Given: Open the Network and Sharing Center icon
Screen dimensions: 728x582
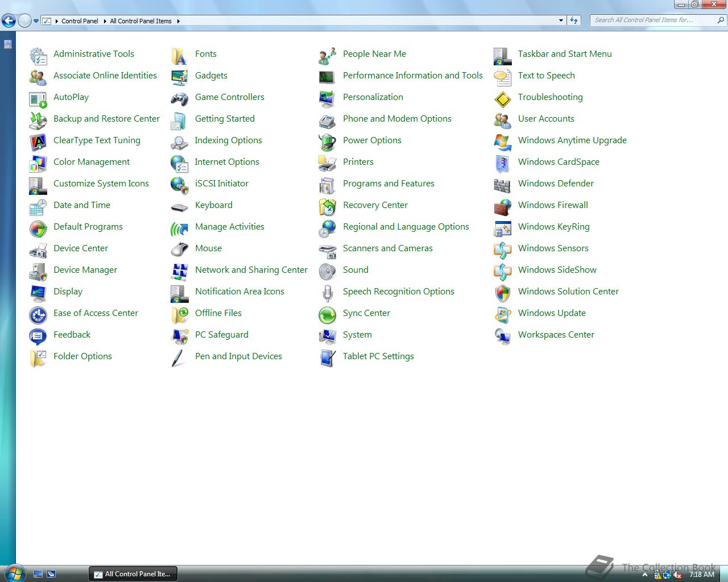Looking at the screenshot, I should point(179,272).
